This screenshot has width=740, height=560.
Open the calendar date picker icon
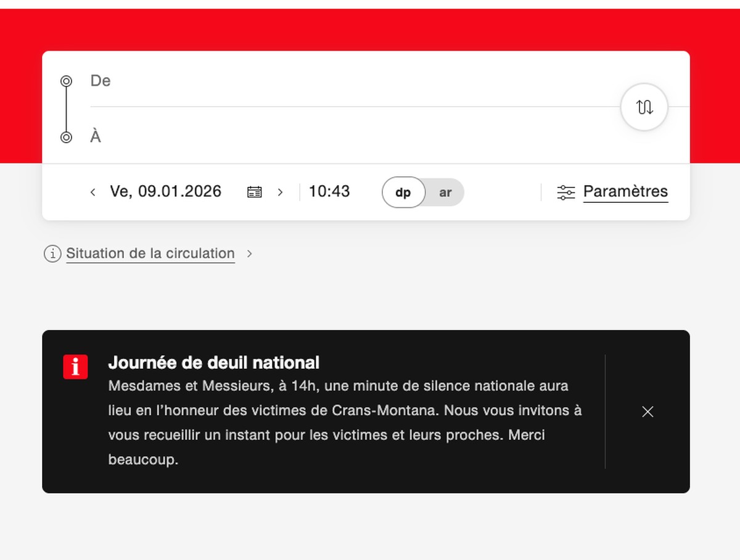pos(254,192)
